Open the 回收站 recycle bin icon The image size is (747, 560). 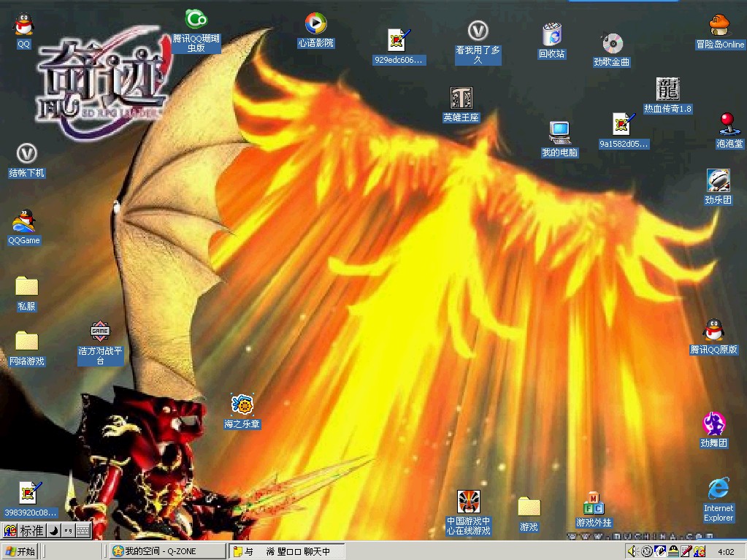(551, 36)
